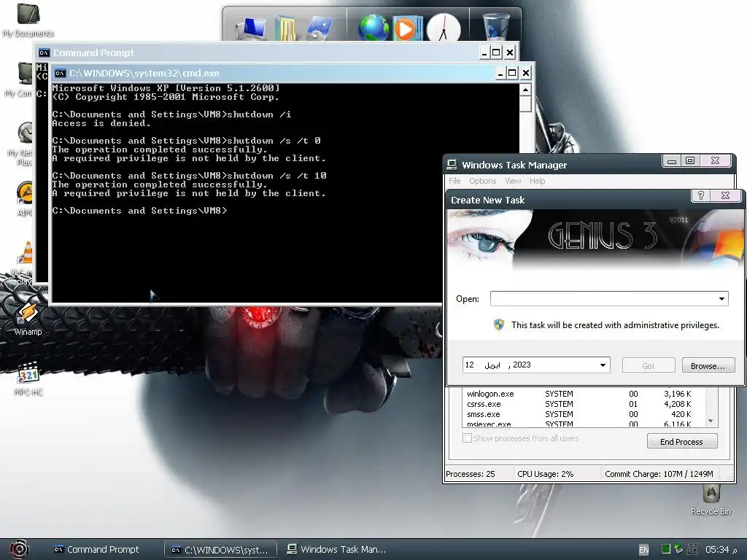The image size is (747, 560).
Task: Click the safely remove hardware tray icon
Action: tap(678, 549)
